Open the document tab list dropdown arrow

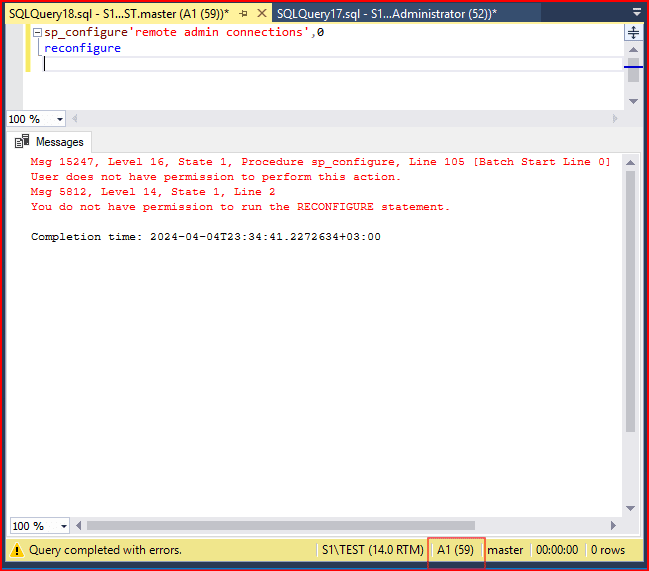tap(637, 13)
